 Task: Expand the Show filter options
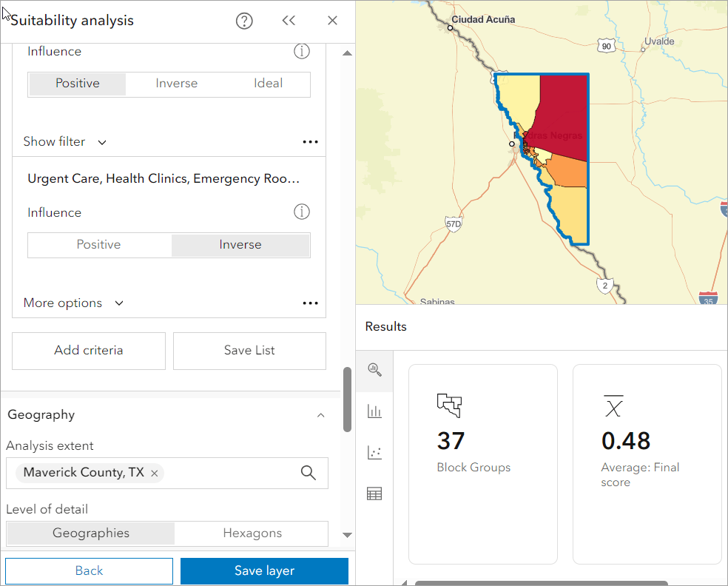pos(65,141)
